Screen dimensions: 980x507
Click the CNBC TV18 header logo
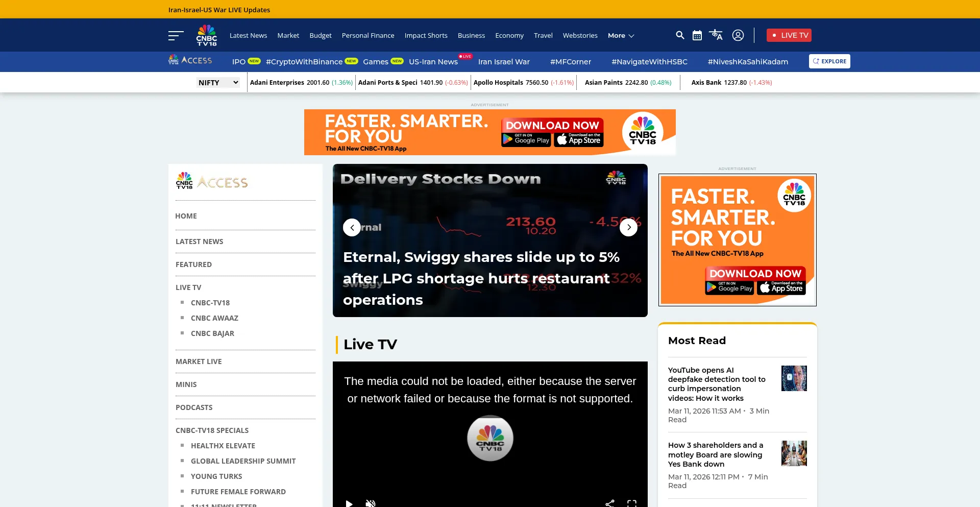pyautogui.click(x=207, y=35)
